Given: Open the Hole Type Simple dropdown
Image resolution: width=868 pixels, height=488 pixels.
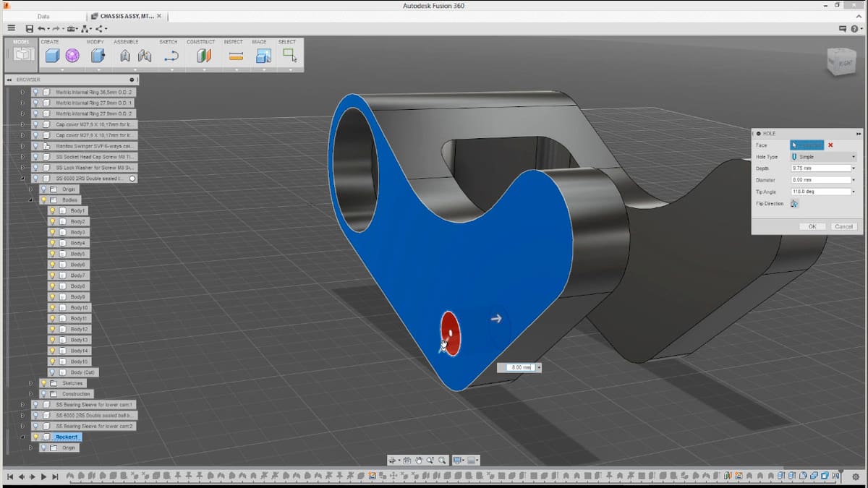Looking at the screenshot, I should point(823,157).
